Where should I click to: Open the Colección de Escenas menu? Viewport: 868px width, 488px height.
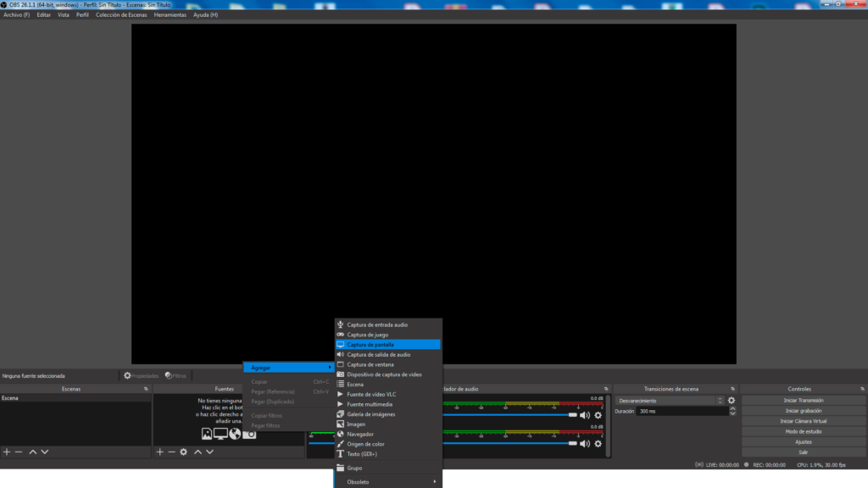coord(121,15)
